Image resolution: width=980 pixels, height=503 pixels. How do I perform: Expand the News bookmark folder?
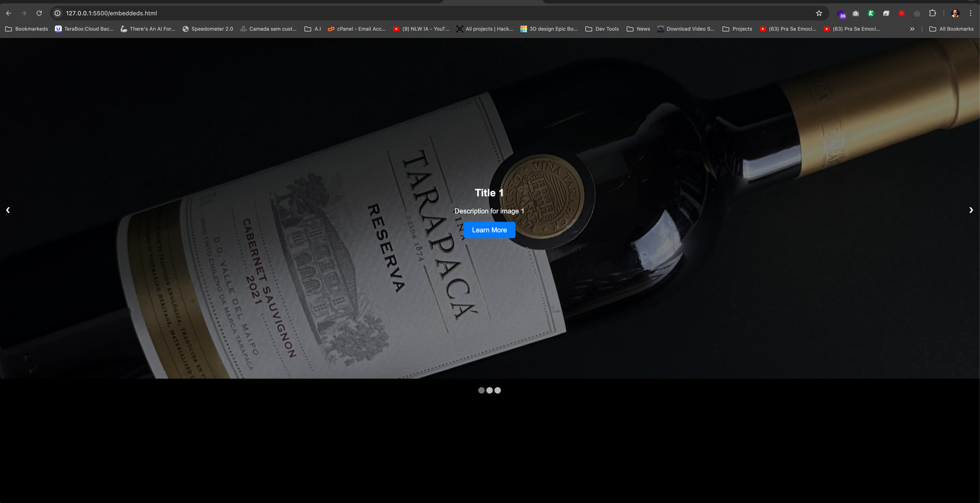point(638,29)
